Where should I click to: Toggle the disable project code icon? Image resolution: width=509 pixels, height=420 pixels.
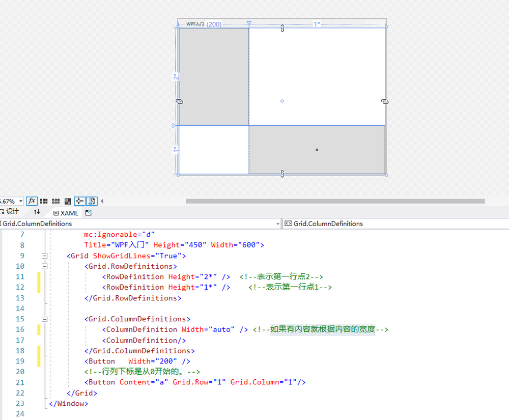[x=92, y=201]
